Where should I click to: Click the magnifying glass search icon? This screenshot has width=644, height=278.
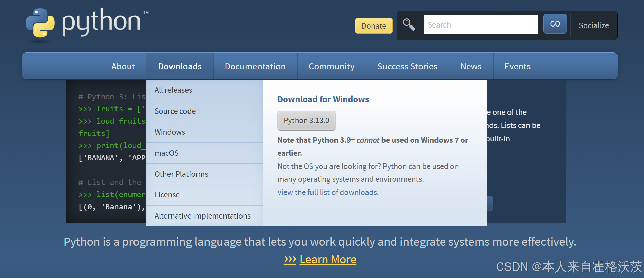click(x=409, y=24)
